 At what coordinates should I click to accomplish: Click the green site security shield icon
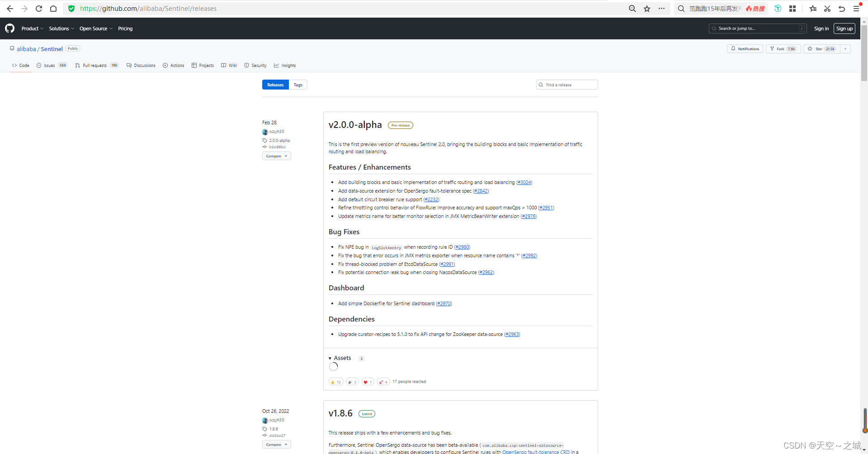point(71,9)
